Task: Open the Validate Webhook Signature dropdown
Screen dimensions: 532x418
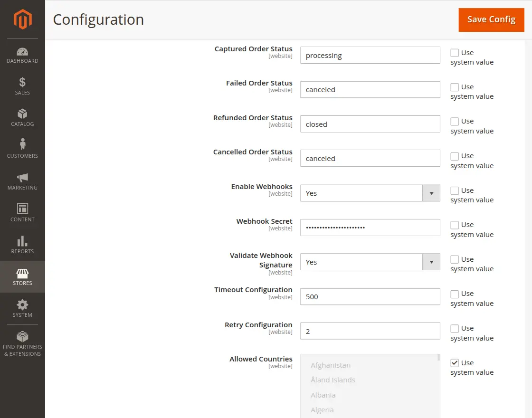Action: tap(370, 262)
